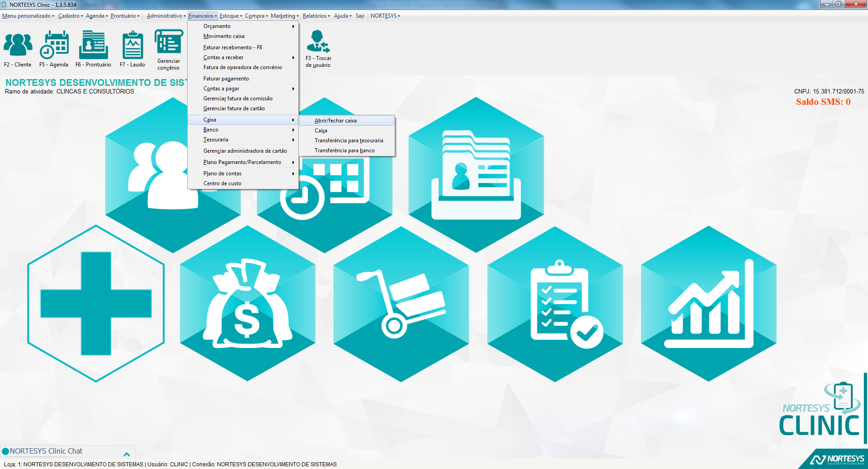
Task: Click the NORTESYS Clinic logo
Action: (x=820, y=409)
